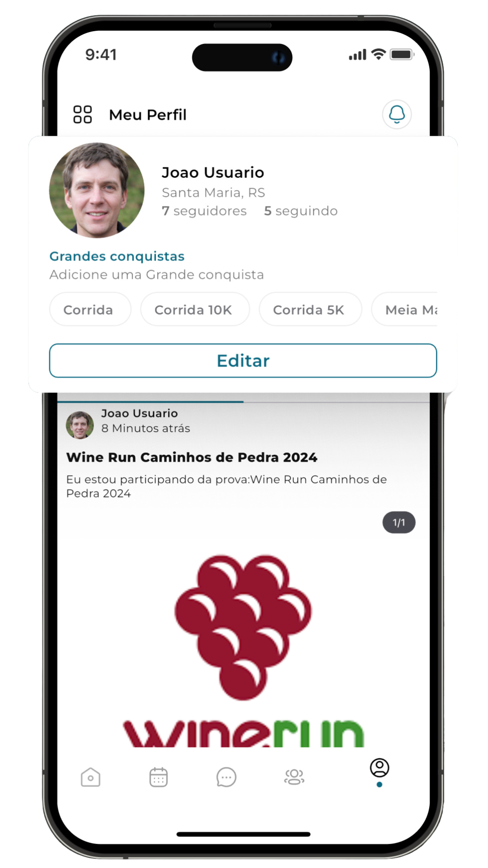The width and height of the screenshot is (488, 868).
Task: Select the Corrida 10K chip
Action: coord(195,309)
